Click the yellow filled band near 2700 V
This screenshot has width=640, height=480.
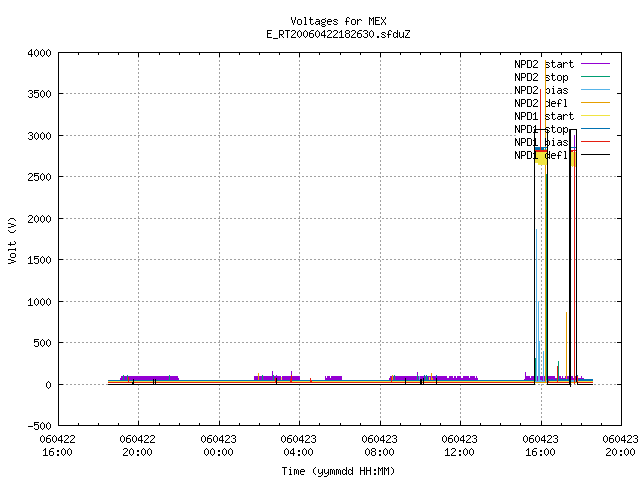(x=541, y=158)
